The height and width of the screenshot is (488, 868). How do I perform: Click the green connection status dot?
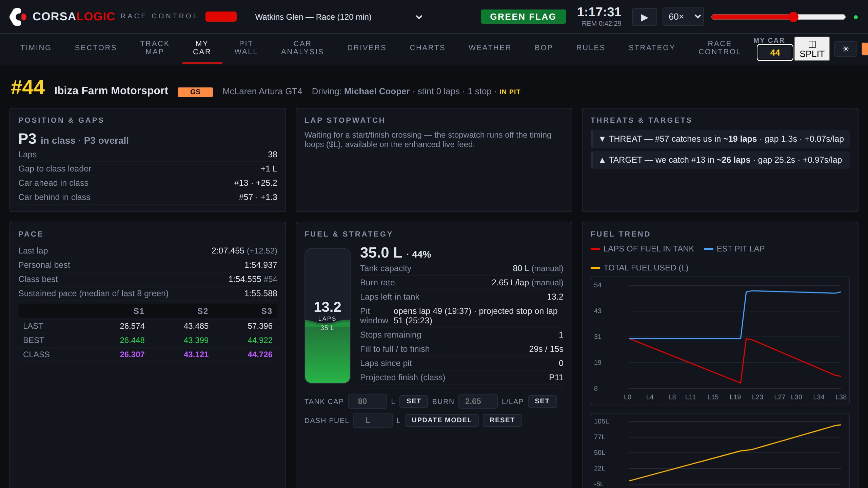point(856,17)
